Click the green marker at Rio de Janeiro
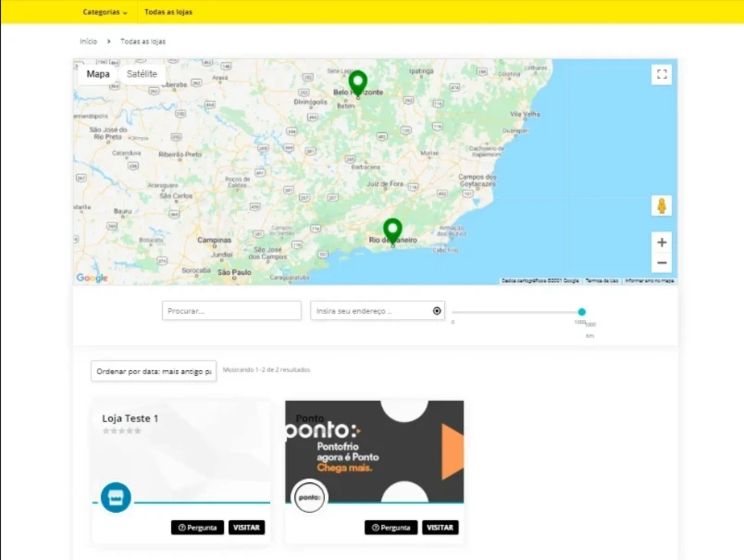This screenshot has height=560, width=744. pyautogui.click(x=392, y=231)
